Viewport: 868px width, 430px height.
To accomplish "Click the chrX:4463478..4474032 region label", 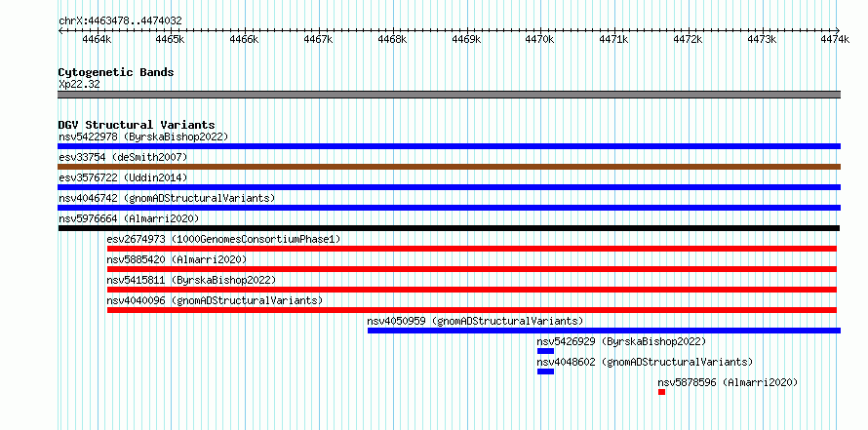I will coord(120,21).
